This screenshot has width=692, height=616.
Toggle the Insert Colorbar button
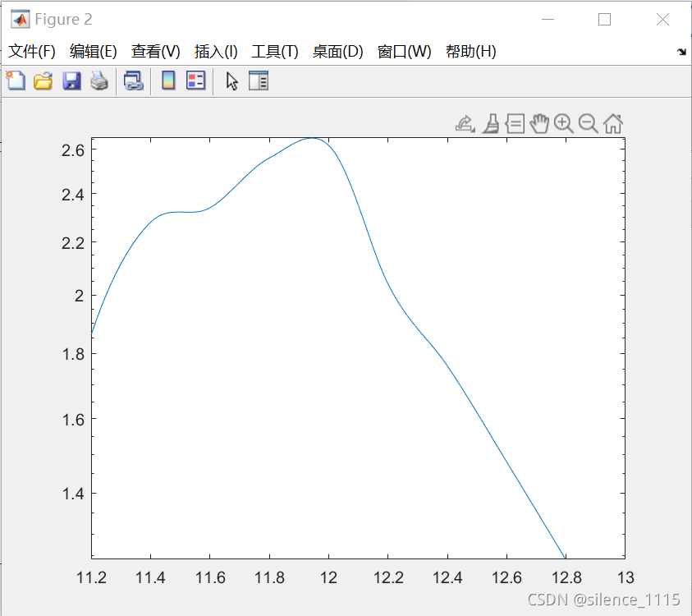coord(168,80)
